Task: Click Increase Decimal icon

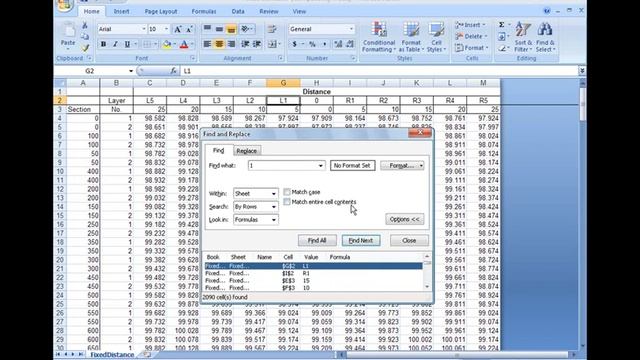Action: (x=338, y=44)
